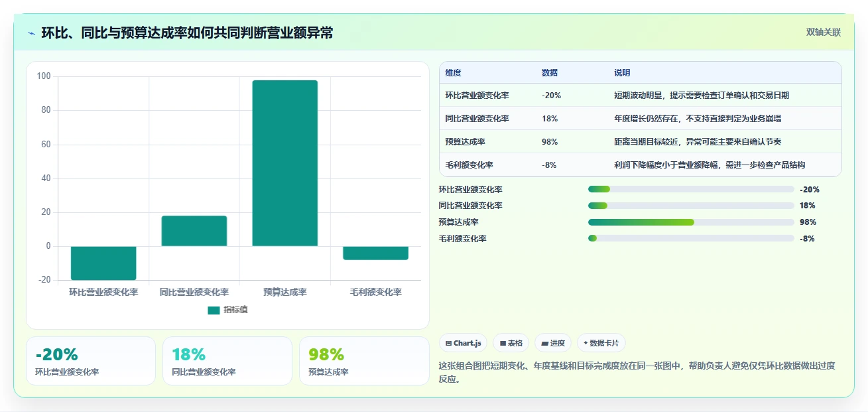Click the 同比营业额变化率 progress bar
Image resolution: width=868 pixels, height=412 pixels.
click(691, 206)
